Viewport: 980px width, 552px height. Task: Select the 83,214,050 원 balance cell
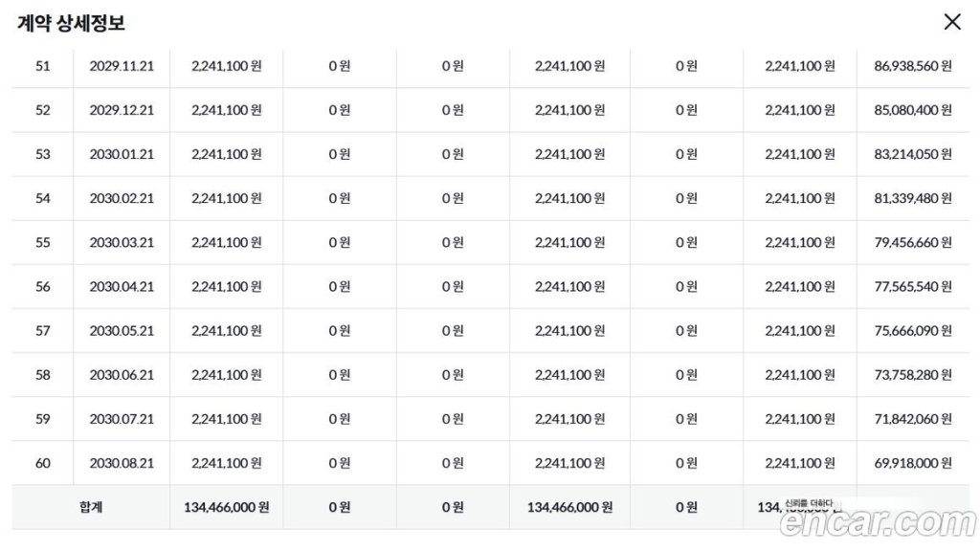point(913,154)
